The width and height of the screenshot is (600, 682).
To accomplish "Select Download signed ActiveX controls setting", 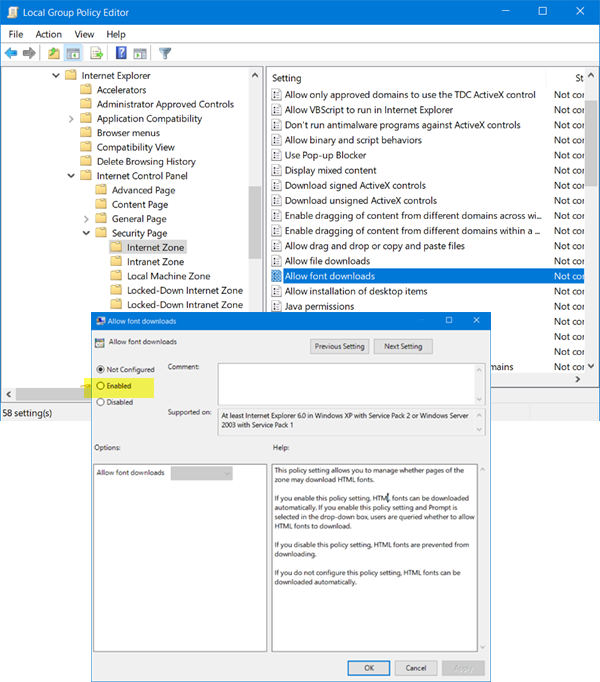I will [355, 186].
